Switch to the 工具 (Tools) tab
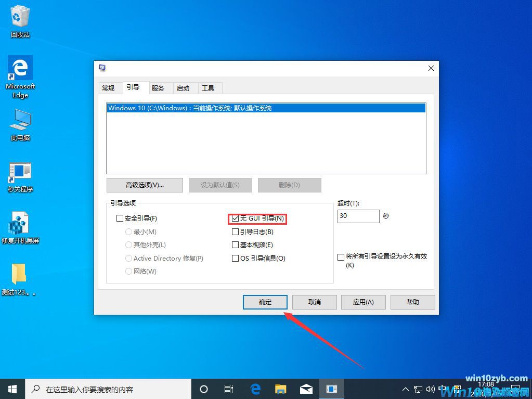 click(x=207, y=88)
